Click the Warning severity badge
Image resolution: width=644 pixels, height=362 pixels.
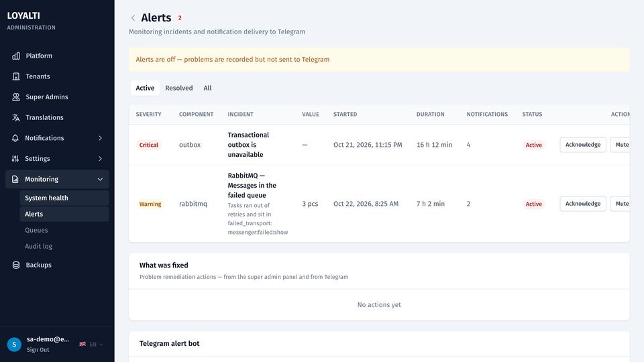[x=150, y=204]
